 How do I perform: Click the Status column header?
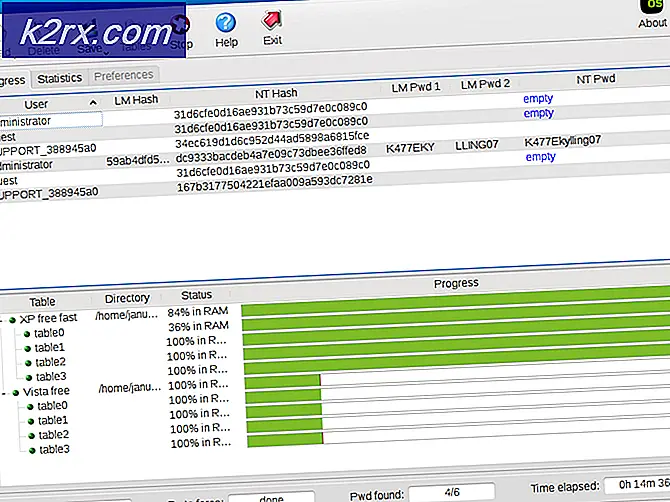[196, 295]
